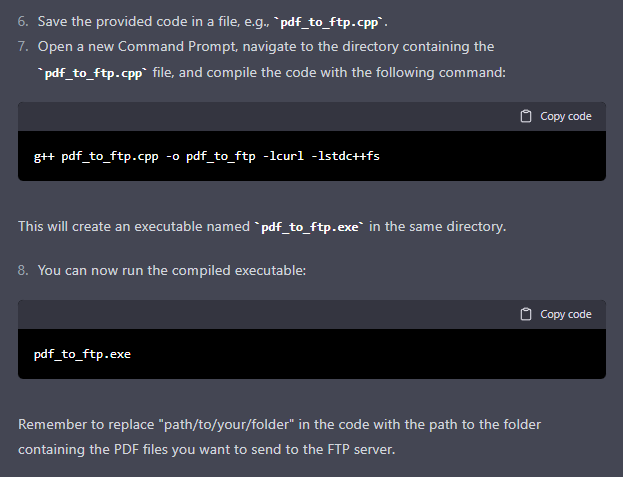Click the list number 8 marker
623x477 pixels.
click(x=23, y=271)
